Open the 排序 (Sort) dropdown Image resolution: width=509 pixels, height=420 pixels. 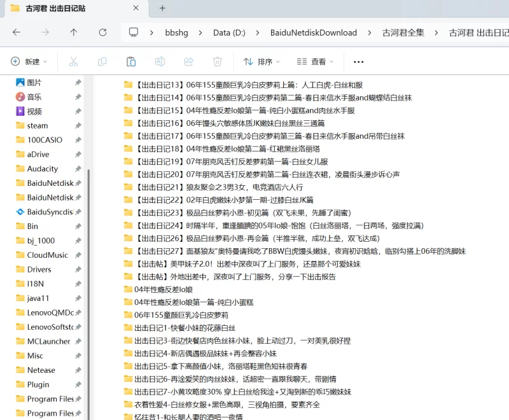[x=261, y=62]
